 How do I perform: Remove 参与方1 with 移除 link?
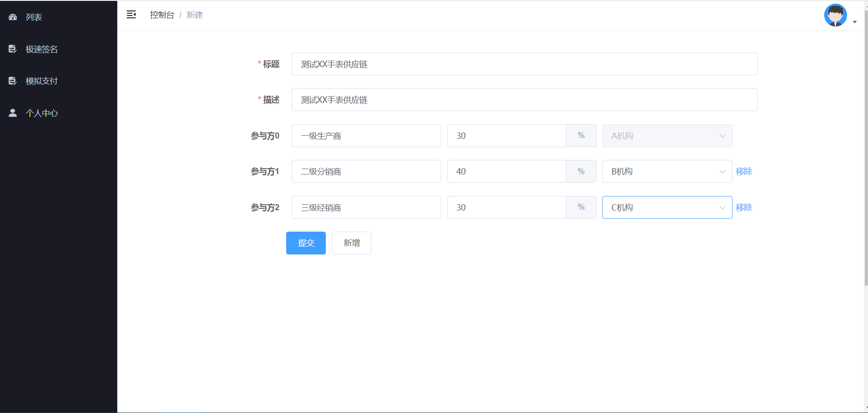744,171
